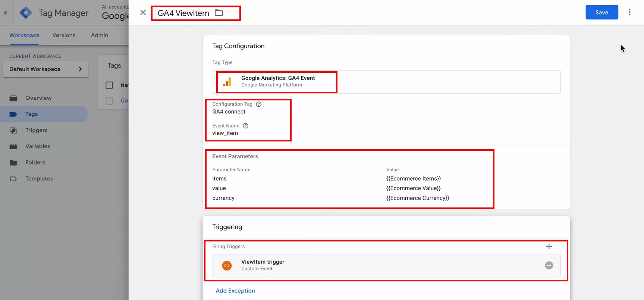The width and height of the screenshot is (644, 300).
Task: Click the Tag Manager diamond logo
Action: tap(26, 13)
